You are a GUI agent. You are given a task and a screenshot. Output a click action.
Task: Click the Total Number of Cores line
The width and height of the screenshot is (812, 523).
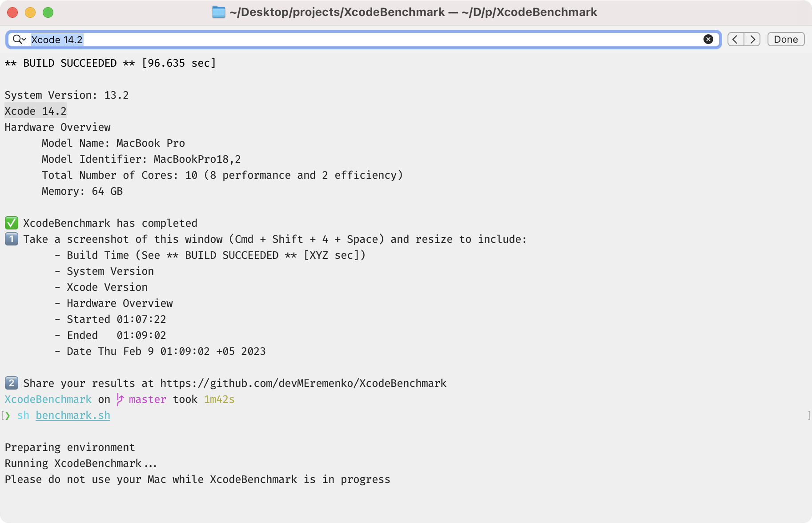click(222, 175)
